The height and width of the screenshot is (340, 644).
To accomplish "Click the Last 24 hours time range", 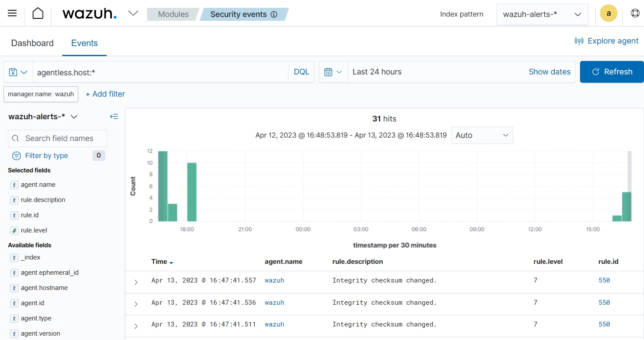I will coord(377,72).
